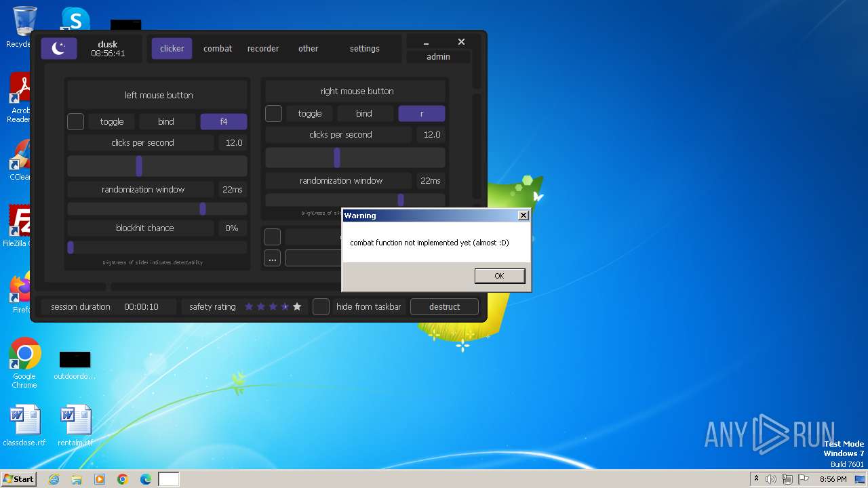Viewport: 868px width, 488px height.
Task: Click the blockhit chance slider
Action: pyautogui.click(x=157, y=247)
